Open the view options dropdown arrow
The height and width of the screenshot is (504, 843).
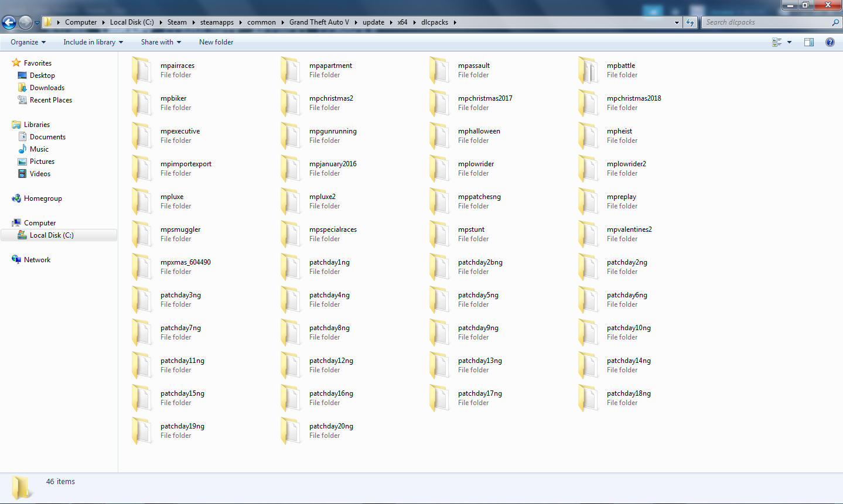point(789,42)
